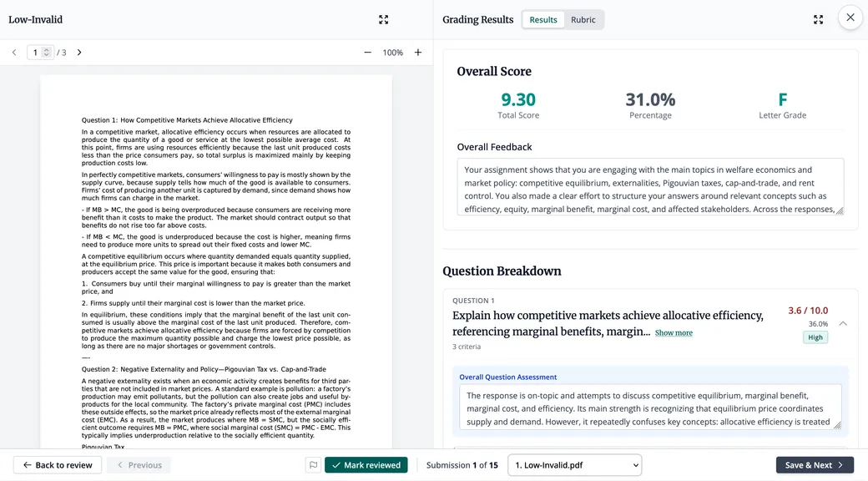Click the QUESTION 1 label

[x=473, y=301]
